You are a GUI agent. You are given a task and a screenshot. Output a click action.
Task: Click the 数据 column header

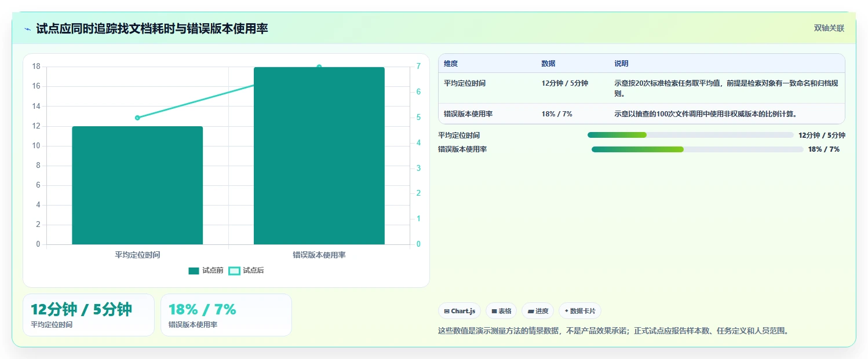(548, 64)
